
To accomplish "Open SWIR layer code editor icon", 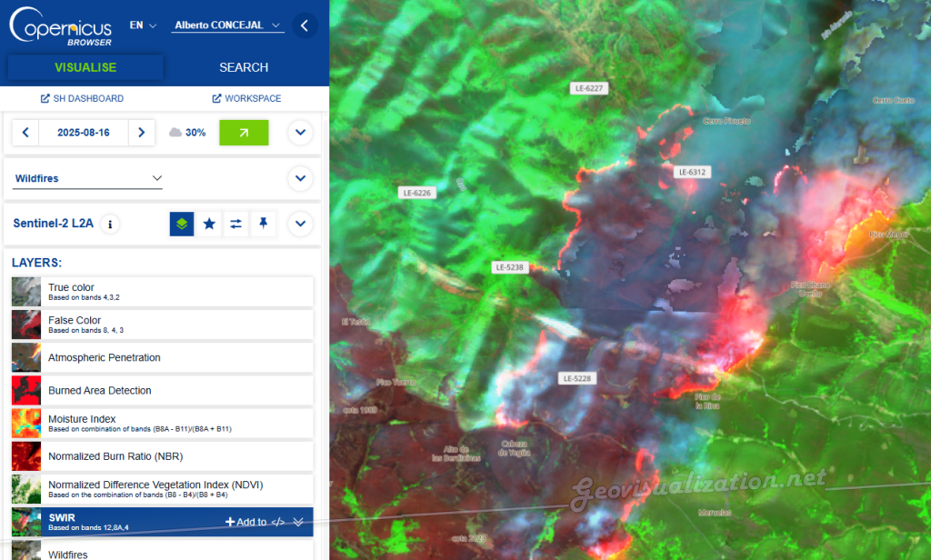I will click(x=278, y=522).
